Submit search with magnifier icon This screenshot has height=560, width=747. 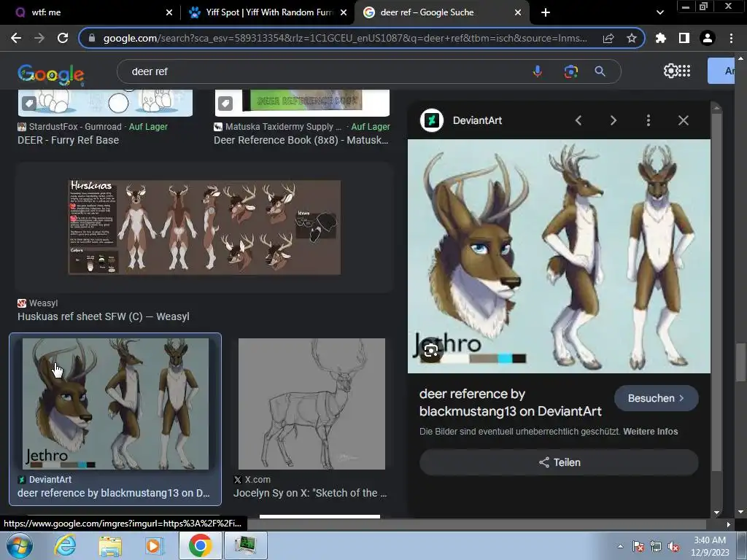click(600, 71)
